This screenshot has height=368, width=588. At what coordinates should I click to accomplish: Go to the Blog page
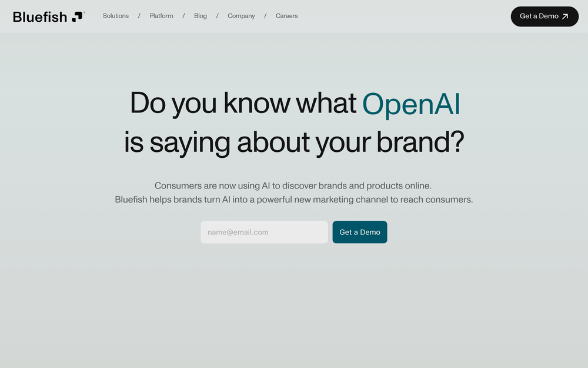201,16
